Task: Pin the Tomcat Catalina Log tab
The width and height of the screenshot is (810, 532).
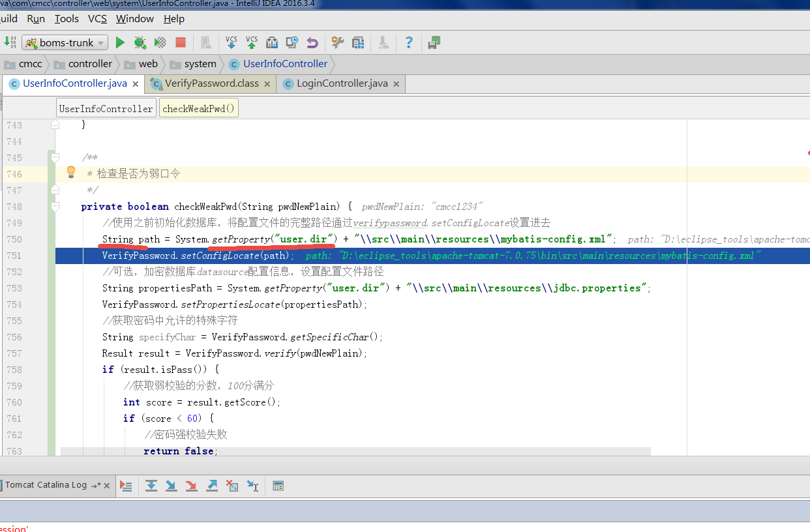Action: click(95, 486)
